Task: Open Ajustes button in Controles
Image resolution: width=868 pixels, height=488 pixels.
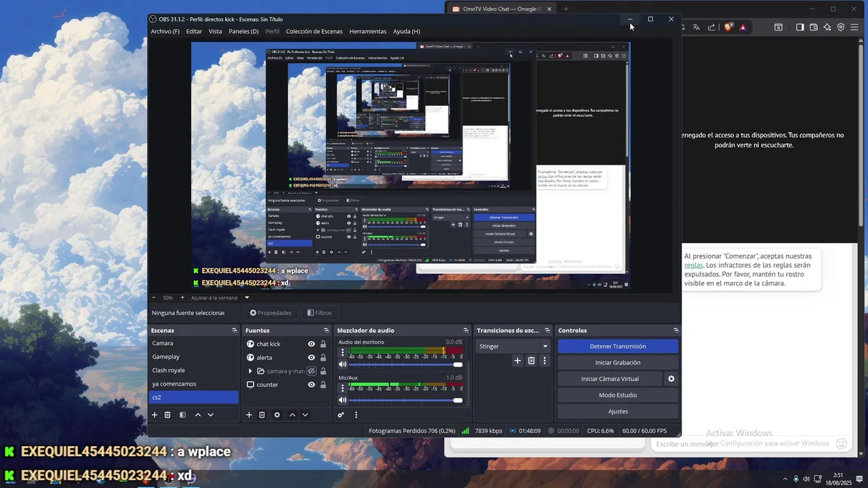Action: point(618,411)
